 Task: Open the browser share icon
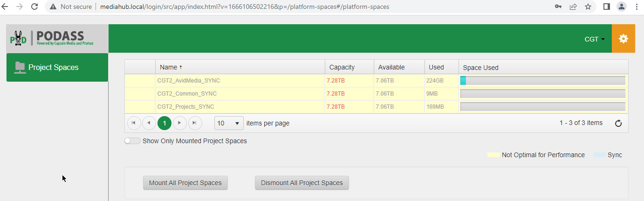573,7
